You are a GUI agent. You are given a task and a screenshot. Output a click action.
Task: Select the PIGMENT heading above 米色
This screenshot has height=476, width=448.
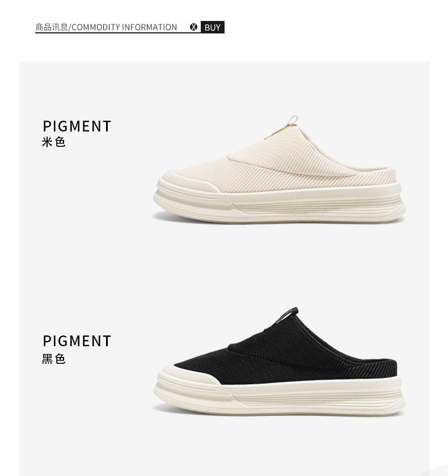(77, 126)
